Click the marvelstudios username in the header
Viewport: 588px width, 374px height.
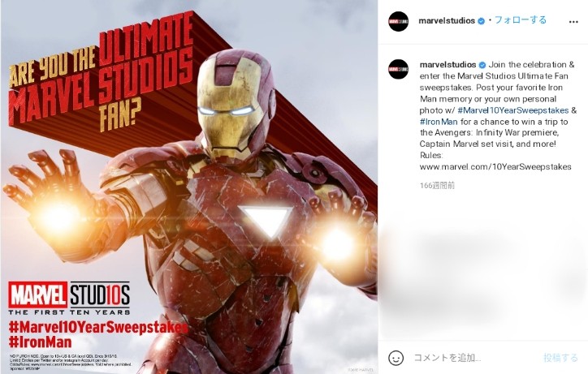coord(447,21)
